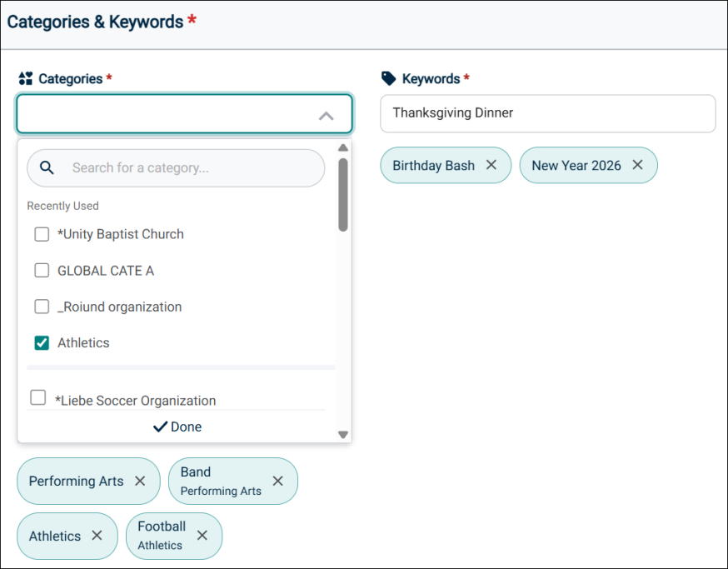
Task: Check the *Unity Baptist Church checkbox
Action: tap(42, 234)
